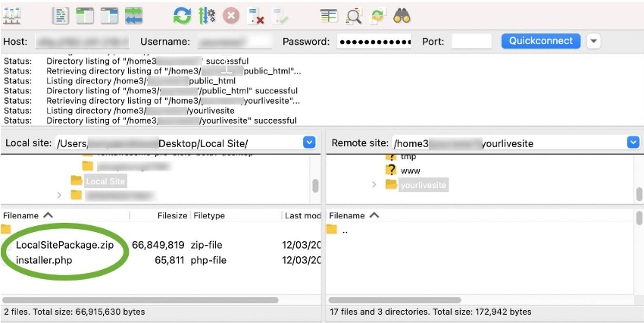Search for files with binoculars icon
Image resolution: width=644 pixels, height=323 pixels.
click(402, 16)
